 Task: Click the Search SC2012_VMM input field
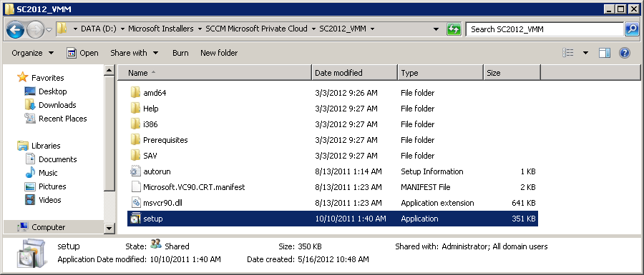(545, 29)
